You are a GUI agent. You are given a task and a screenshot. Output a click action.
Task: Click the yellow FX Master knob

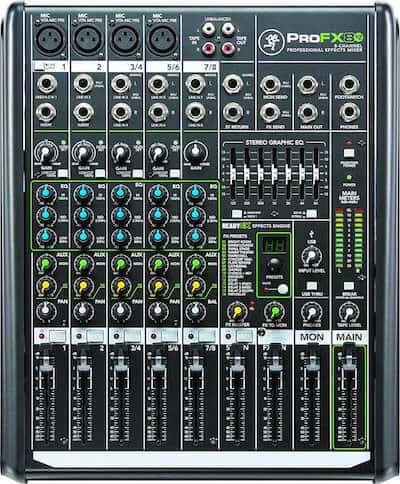[237, 312]
